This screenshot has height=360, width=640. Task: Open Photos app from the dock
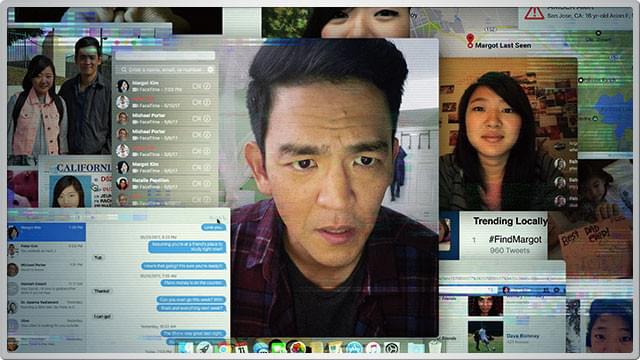click(x=298, y=348)
